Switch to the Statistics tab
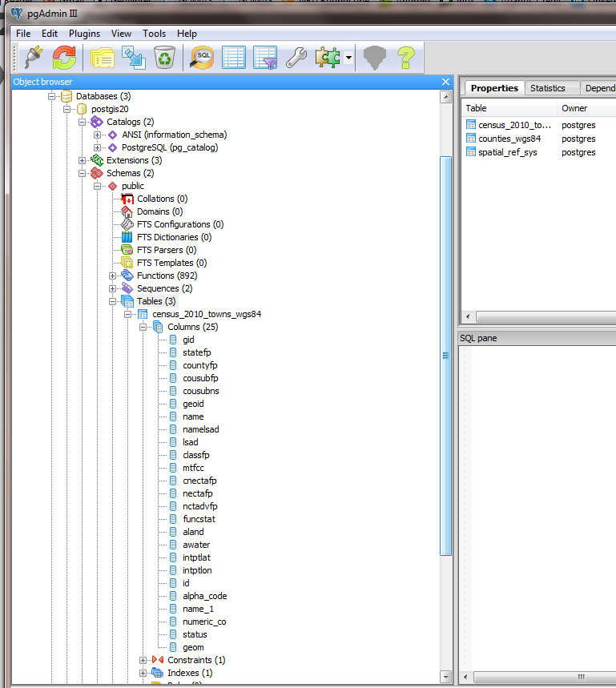616x688 pixels. coord(548,88)
